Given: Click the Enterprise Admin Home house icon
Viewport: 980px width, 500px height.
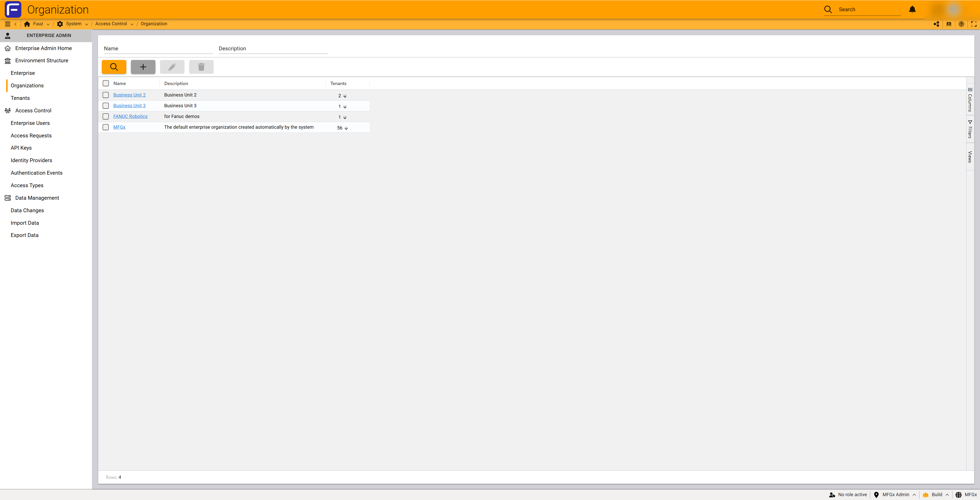Looking at the screenshot, I should pos(8,48).
